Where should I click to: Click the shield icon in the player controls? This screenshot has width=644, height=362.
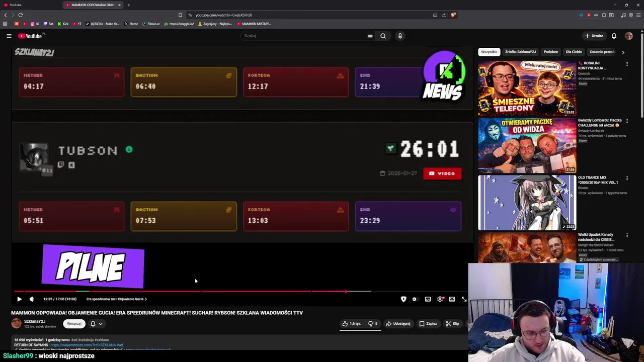[404, 299]
